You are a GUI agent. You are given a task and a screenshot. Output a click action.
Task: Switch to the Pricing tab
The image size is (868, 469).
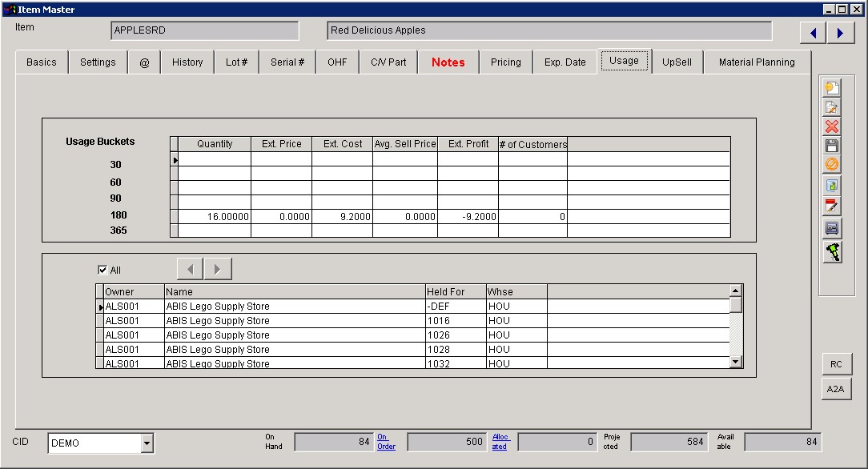[x=505, y=62]
